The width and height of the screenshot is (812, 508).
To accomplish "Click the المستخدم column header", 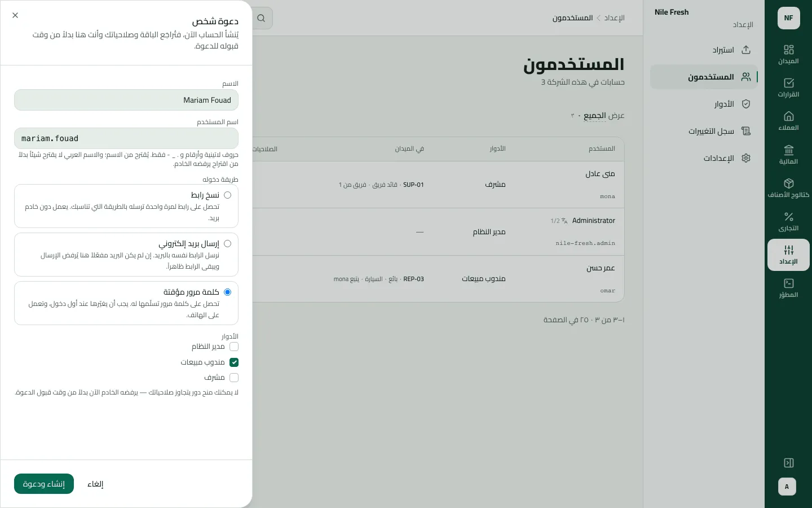I will click(602, 148).
